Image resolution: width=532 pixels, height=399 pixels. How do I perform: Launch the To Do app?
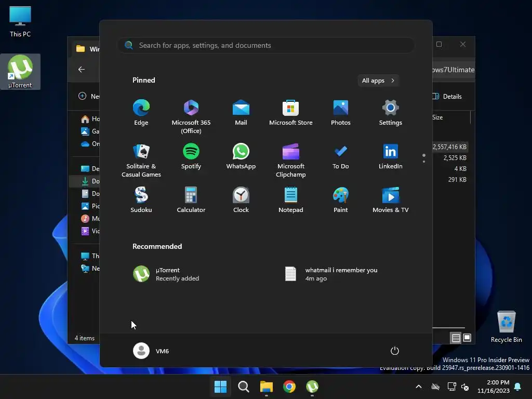point(341,156)
